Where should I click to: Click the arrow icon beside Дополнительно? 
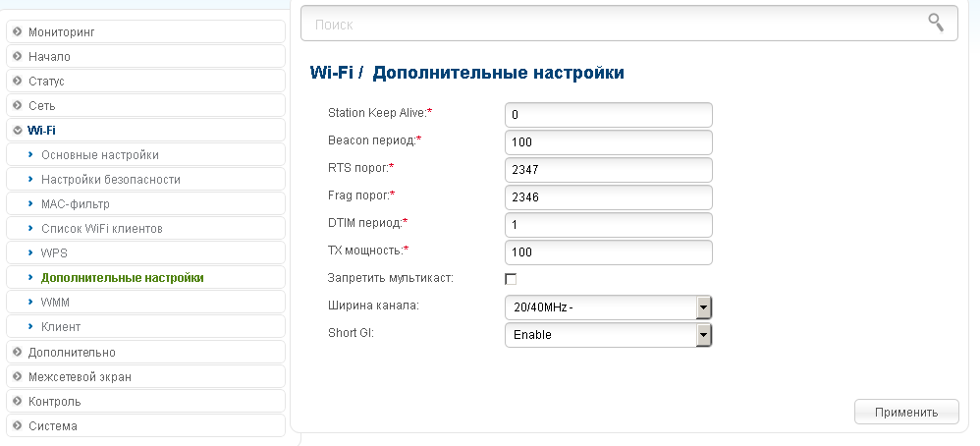18,352
